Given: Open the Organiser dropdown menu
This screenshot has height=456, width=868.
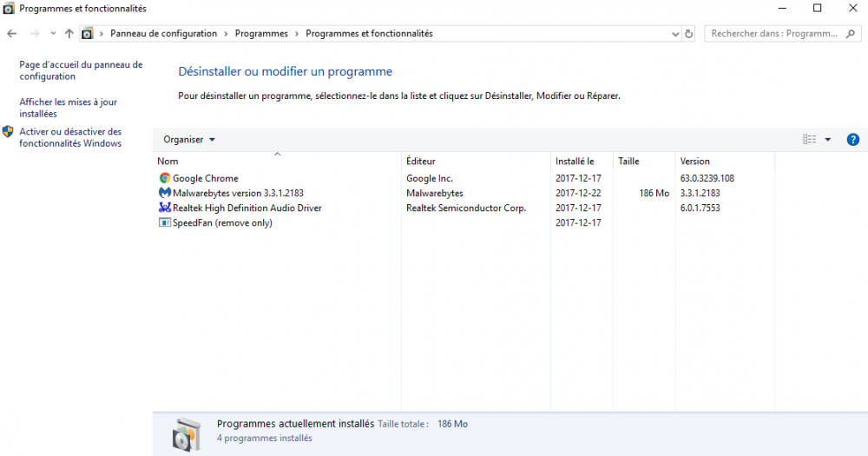Looking at the screenshot, I should pyautogui.click(x=188, y=140).
